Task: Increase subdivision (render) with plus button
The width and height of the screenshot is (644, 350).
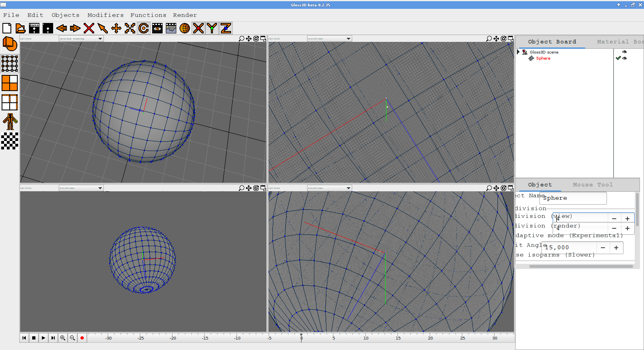Action: click(x=627, y=228)
